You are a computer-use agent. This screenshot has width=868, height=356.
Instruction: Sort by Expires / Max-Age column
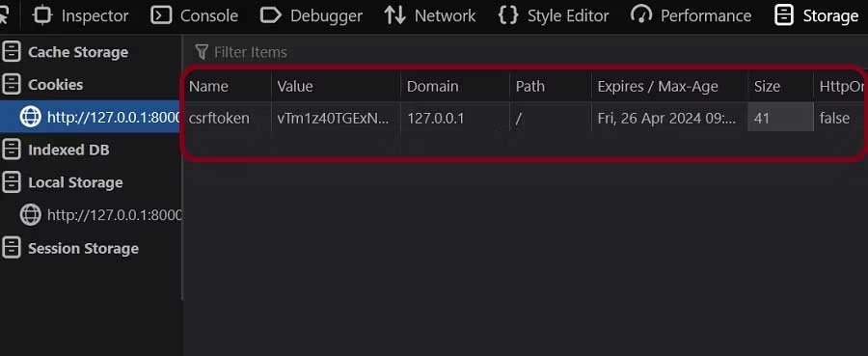pyautogui.click(x=670, y=87)
